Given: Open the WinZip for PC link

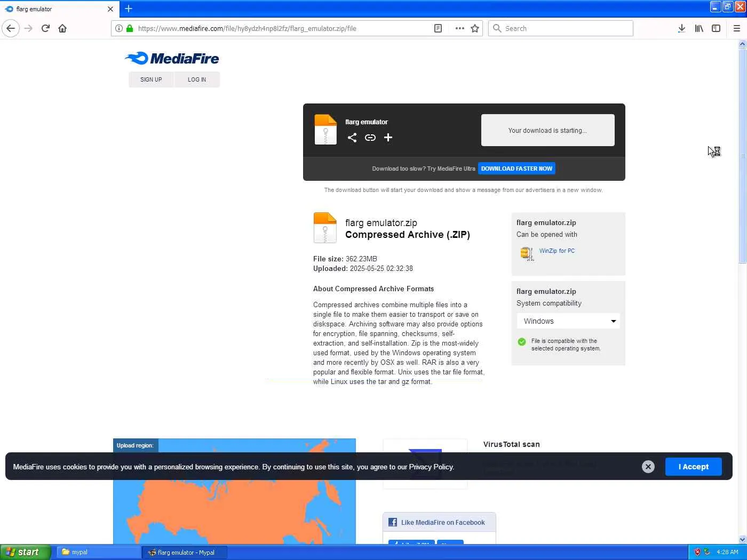Looking at the screenshot, I should coord(557,251).
